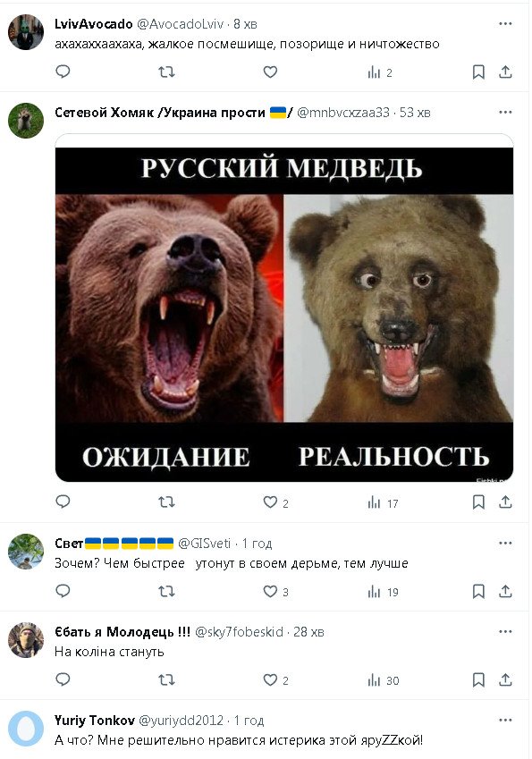The image size is (532, 759).
Task: Open more options on Yuriy Tonkov's tweet
Action: click(x=505, y=721)
